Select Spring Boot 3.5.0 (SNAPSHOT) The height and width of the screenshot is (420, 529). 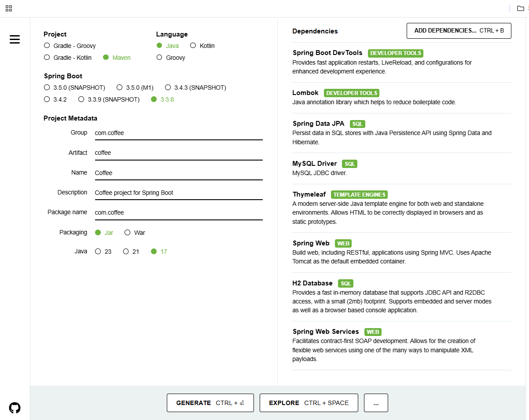point(75,88)
